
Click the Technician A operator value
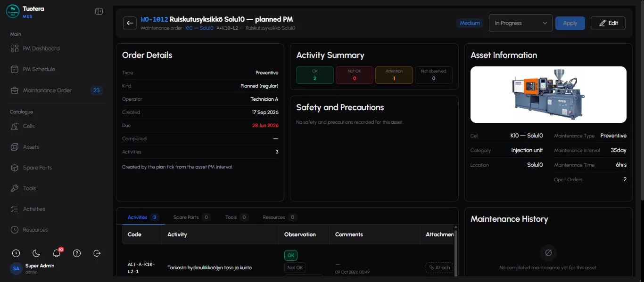(x=264, y=99)
